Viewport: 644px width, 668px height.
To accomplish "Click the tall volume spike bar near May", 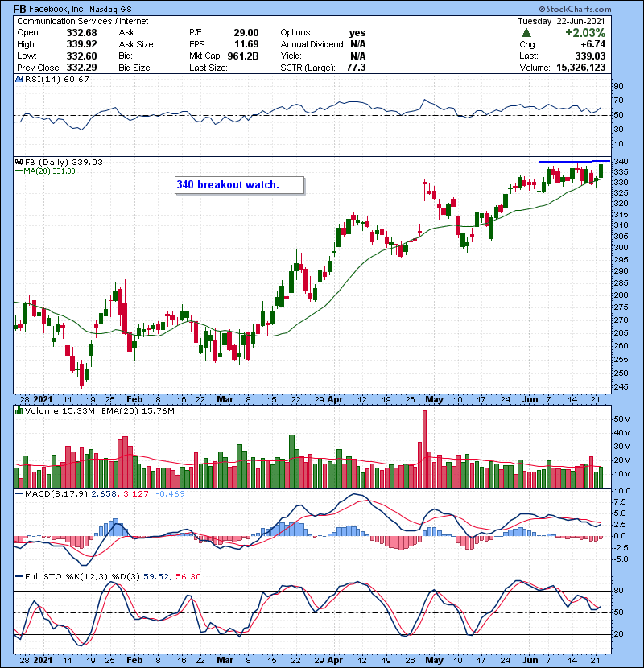I will (424, 449).
